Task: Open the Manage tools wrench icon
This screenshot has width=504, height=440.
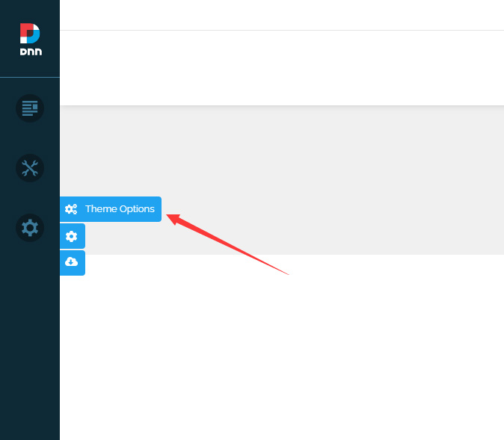Action: [x=30, y=168]
